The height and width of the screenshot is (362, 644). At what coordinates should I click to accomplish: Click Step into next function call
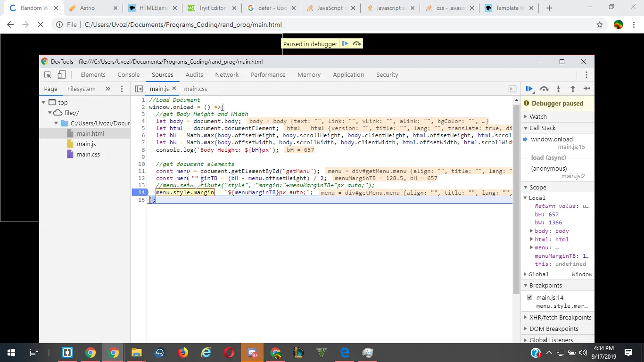pyautogui.click(x=558, y=89)
